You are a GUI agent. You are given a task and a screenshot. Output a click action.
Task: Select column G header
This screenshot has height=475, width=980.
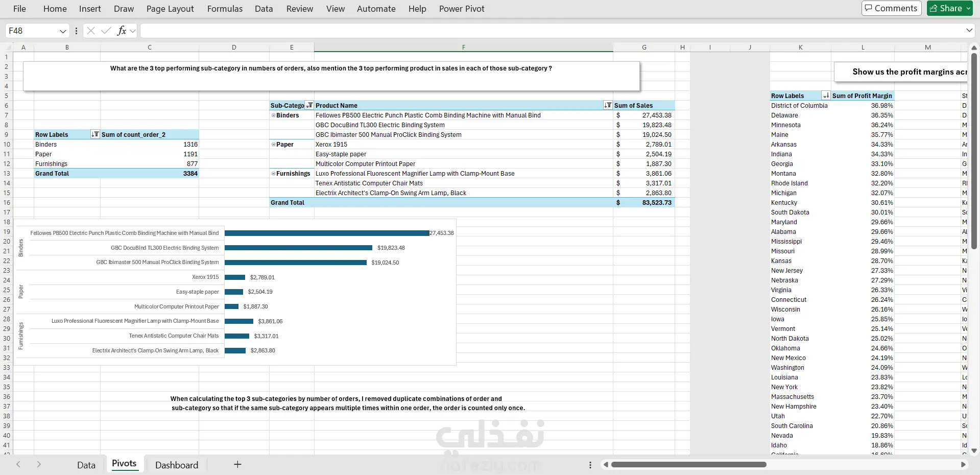point(644,47)
